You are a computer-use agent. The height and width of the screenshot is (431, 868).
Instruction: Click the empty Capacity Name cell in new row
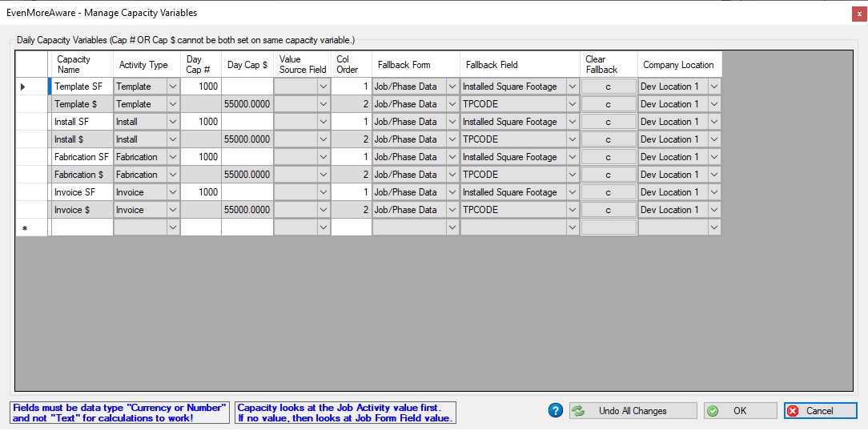click(x=82, y=228)
